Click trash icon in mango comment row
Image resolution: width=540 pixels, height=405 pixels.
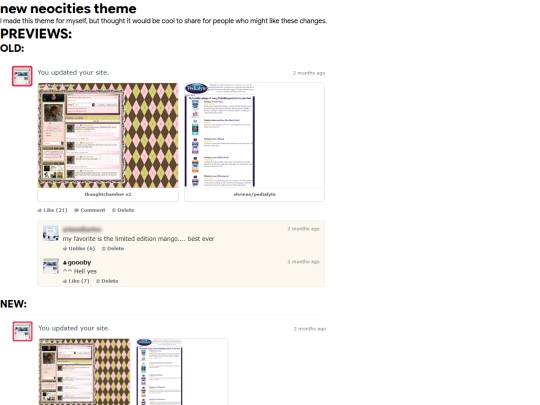103,248
